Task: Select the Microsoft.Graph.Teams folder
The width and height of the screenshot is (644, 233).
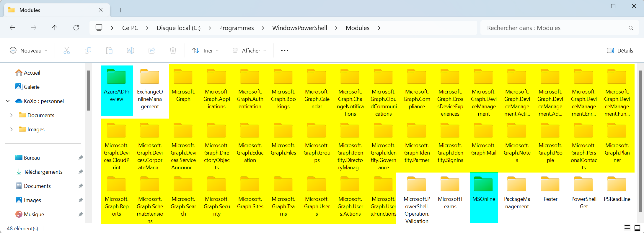Action: point(283,197)
